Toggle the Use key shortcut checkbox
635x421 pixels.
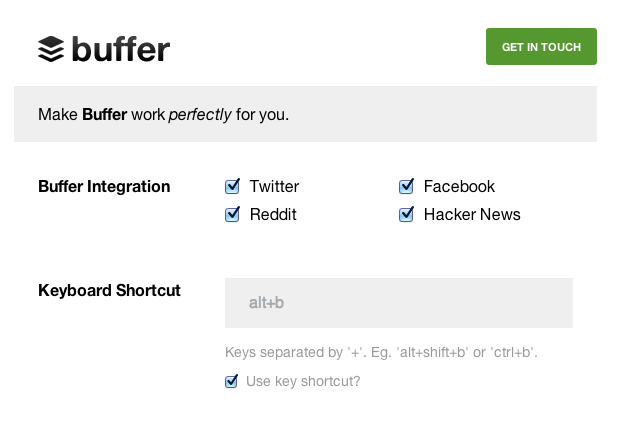(x=232, y=381)
